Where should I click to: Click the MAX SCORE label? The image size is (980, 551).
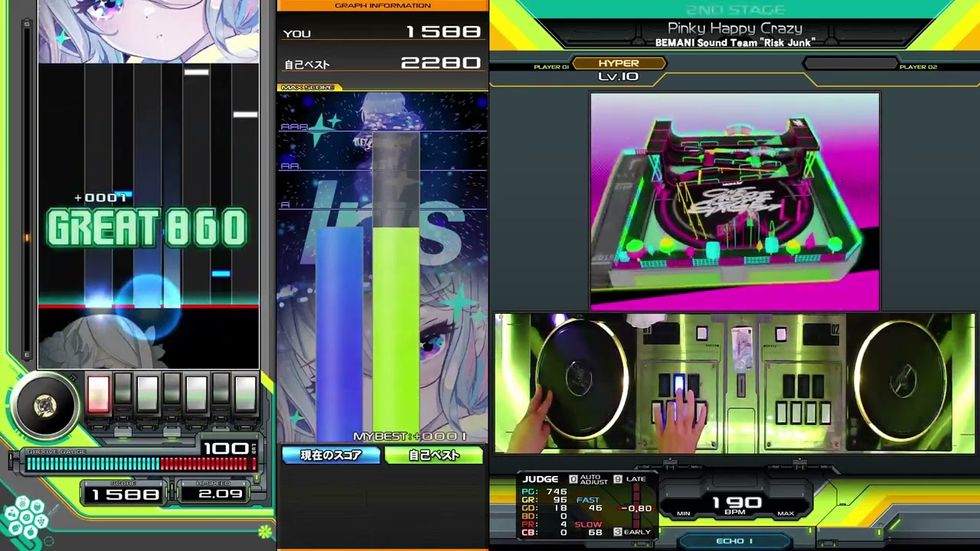click(x=308, y=87)
